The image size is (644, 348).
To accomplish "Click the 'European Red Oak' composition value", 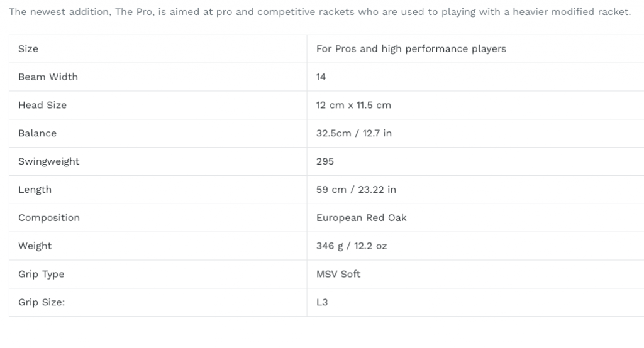I will (x=362, y=218).
